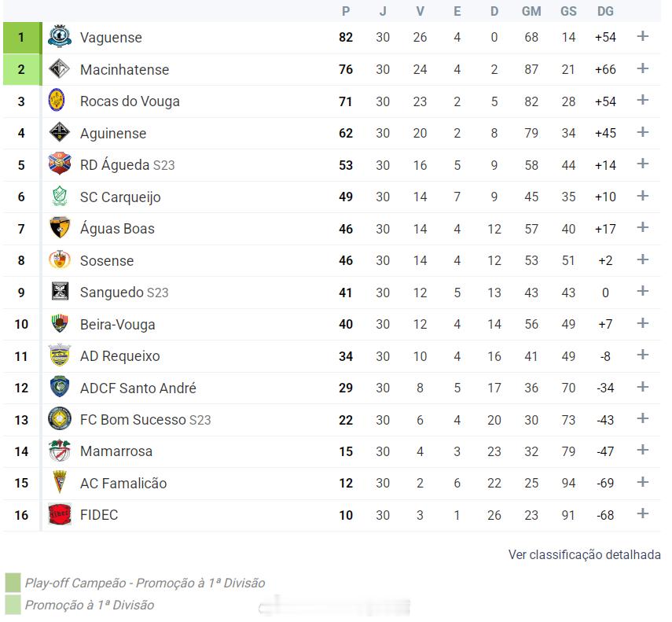672x622 pixels.
Task: Expand AD Requeixo row plus sign
Action: coord(642,355)
